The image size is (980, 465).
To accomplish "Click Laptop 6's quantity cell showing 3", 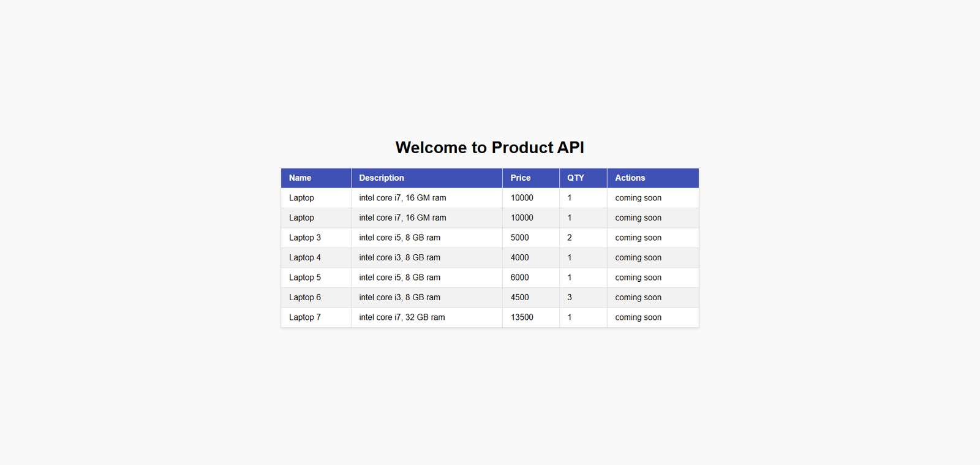I will coord(570,298).
